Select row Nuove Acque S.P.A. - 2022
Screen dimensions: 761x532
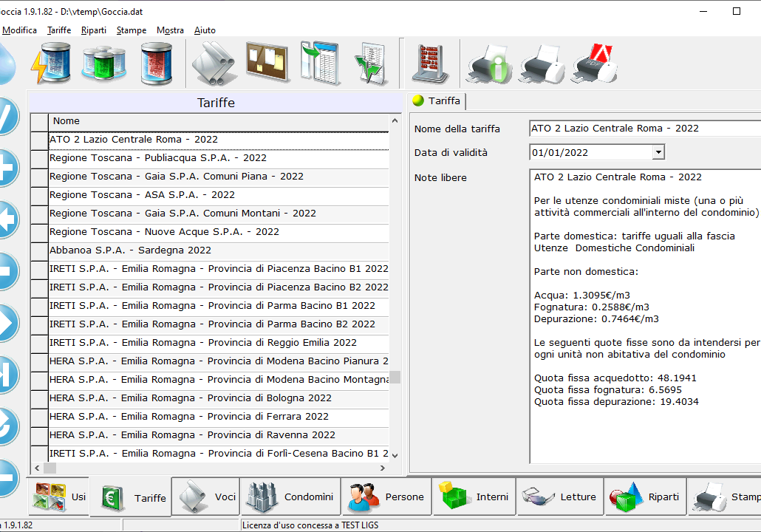tap(219, 232)
